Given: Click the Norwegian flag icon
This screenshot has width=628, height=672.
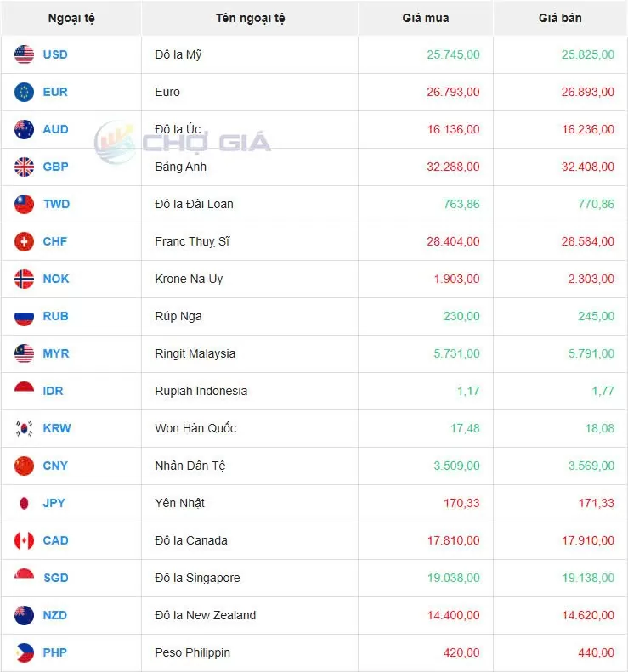Looking at the screenshot, I should tap(24, 279).
